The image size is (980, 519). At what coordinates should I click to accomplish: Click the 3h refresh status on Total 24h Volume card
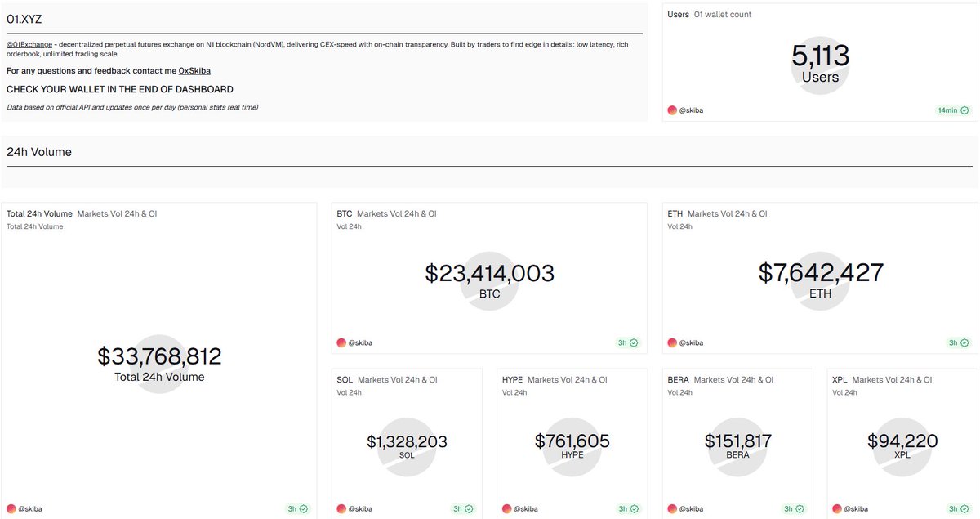[x=297, y=508]
